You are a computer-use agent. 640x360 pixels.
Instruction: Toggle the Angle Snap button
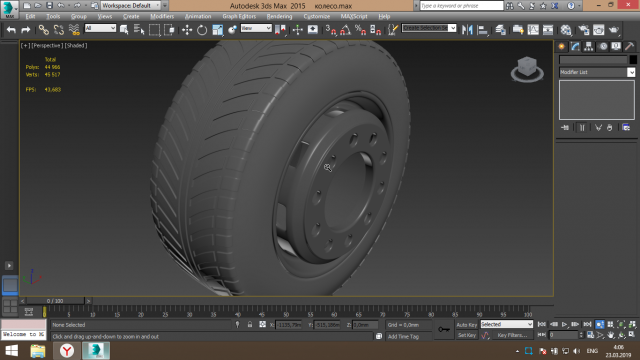[x=345, y=30]
